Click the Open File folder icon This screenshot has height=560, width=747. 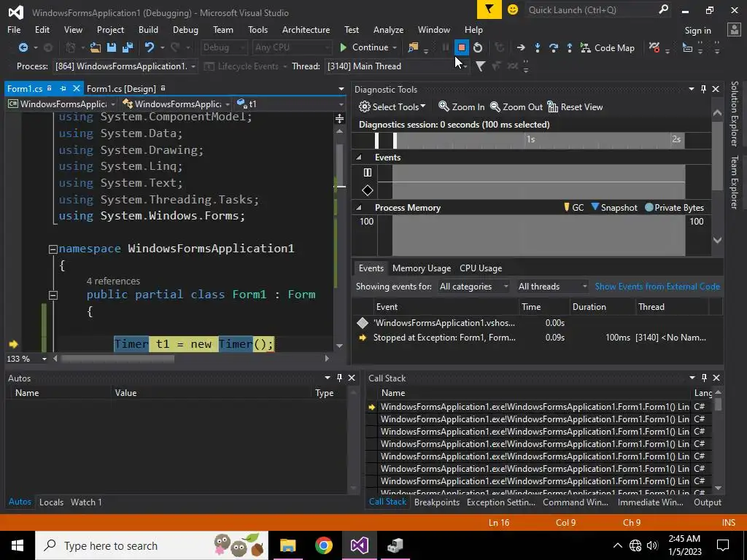(96, 47)
